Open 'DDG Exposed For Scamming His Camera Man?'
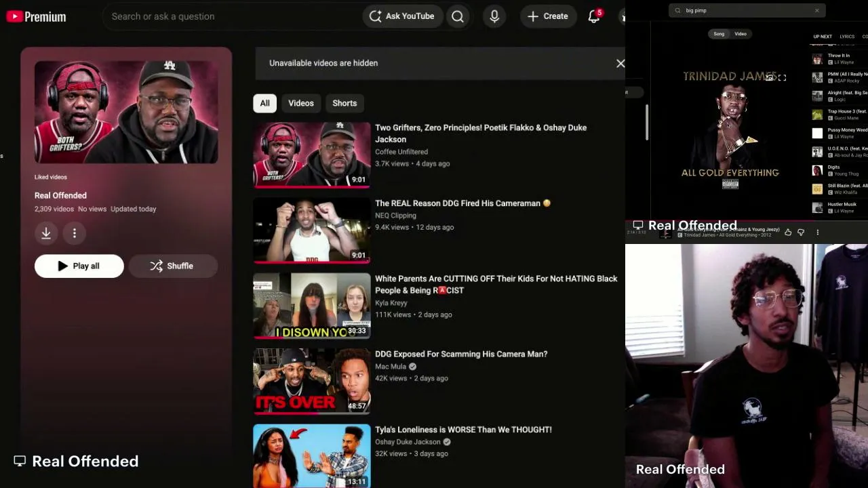Viewport: 868px width, 488px height. click(x=461, y=354)
